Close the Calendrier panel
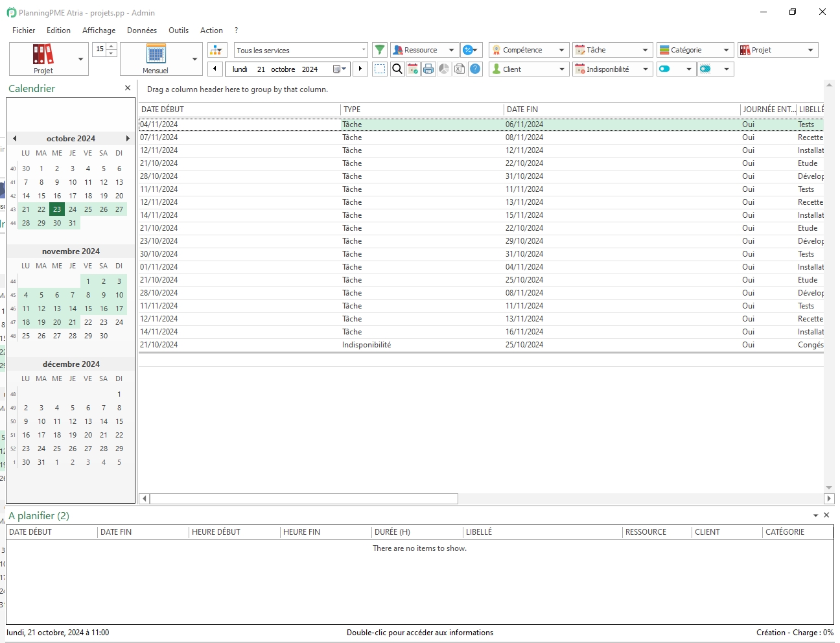Viewport: 840px width, 643px height. (128, 88)
